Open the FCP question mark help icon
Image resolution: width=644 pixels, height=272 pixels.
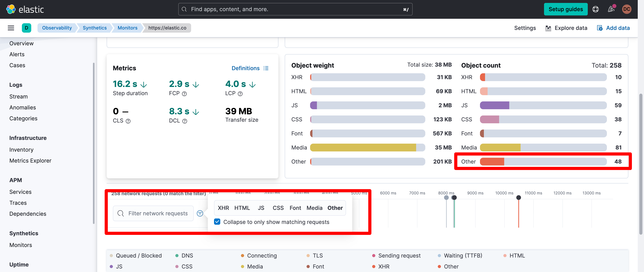coord(185,94)
